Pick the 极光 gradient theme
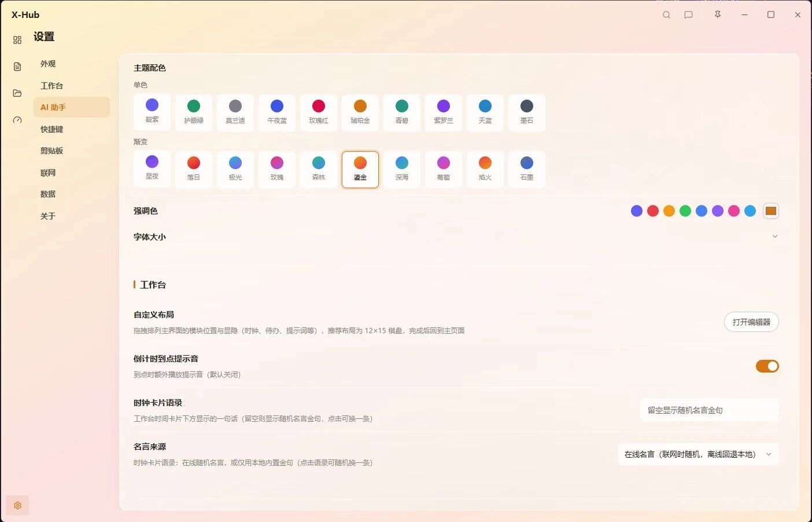Viewport: 812px width, 522px height. 235,170
